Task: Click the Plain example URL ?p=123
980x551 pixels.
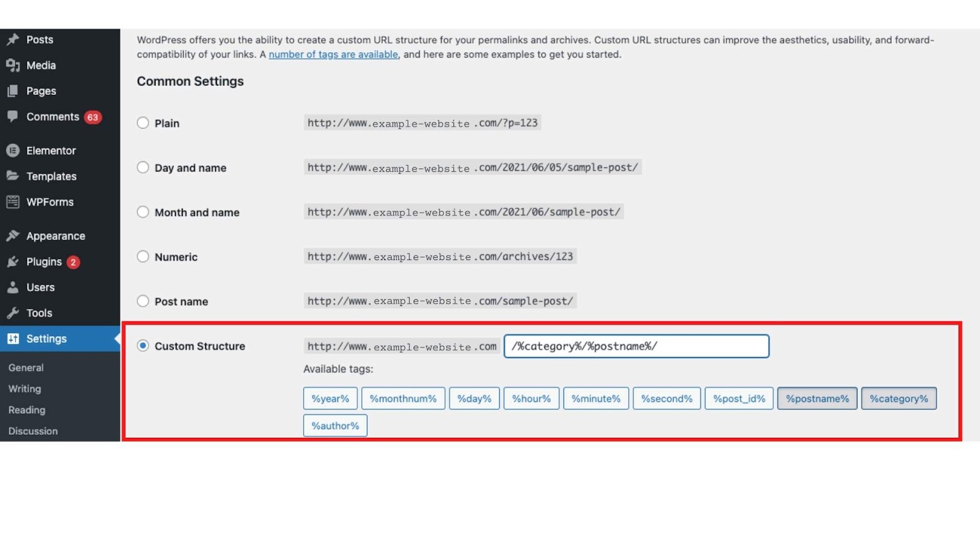Action: [x=423, y=122]
